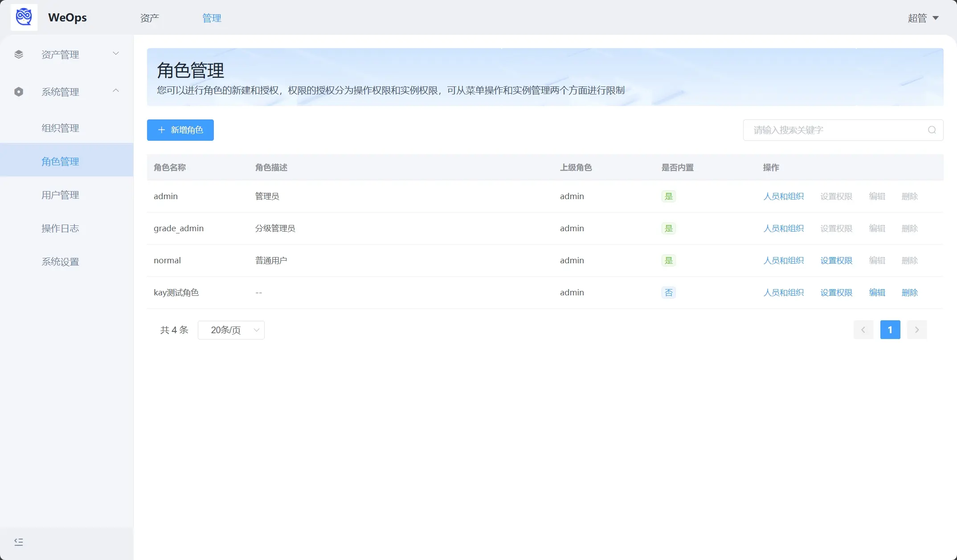Click 设置权限 for kay测试角色
This screenshot has height=560, width=957.
coord(836,293)
